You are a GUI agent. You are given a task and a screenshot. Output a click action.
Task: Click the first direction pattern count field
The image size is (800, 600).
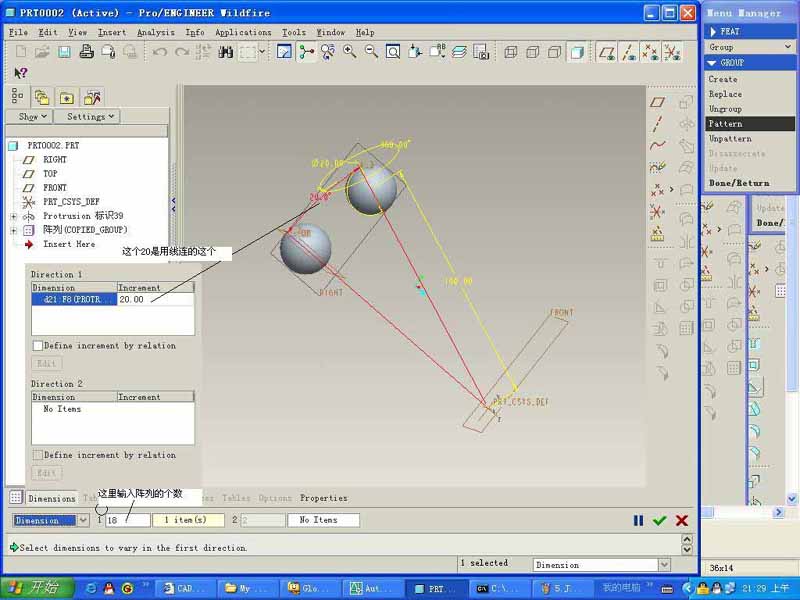click(x=127, y=520)
